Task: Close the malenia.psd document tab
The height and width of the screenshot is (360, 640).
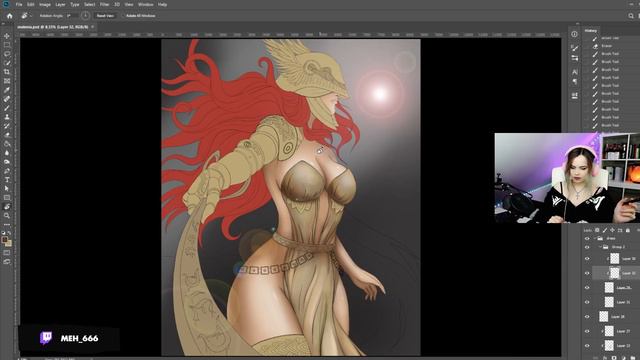Action: pos(93,27)
